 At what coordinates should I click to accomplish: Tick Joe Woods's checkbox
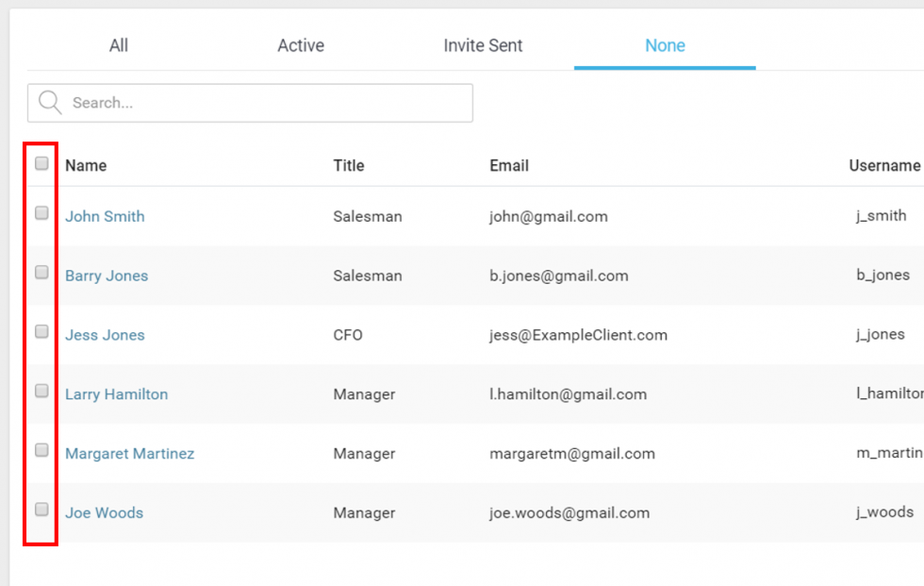point(41,510)
